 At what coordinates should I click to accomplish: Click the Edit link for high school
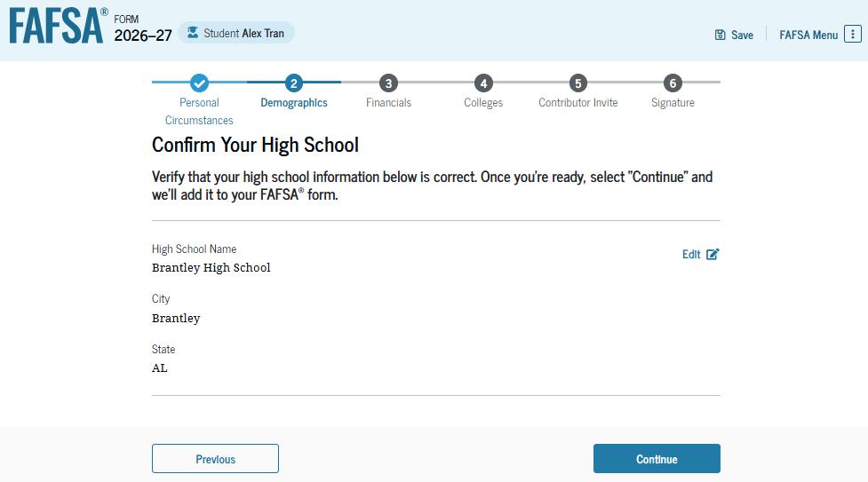[691, 254]
